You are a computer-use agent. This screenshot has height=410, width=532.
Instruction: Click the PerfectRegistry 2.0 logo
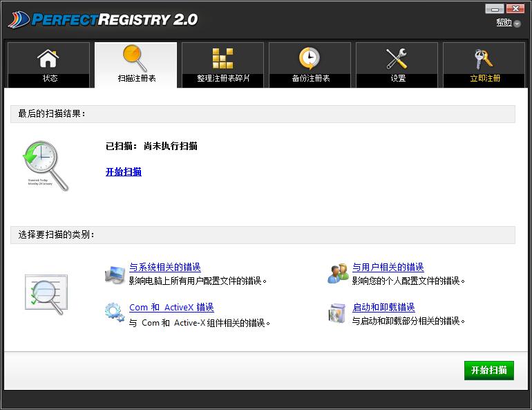click(104, 19)
